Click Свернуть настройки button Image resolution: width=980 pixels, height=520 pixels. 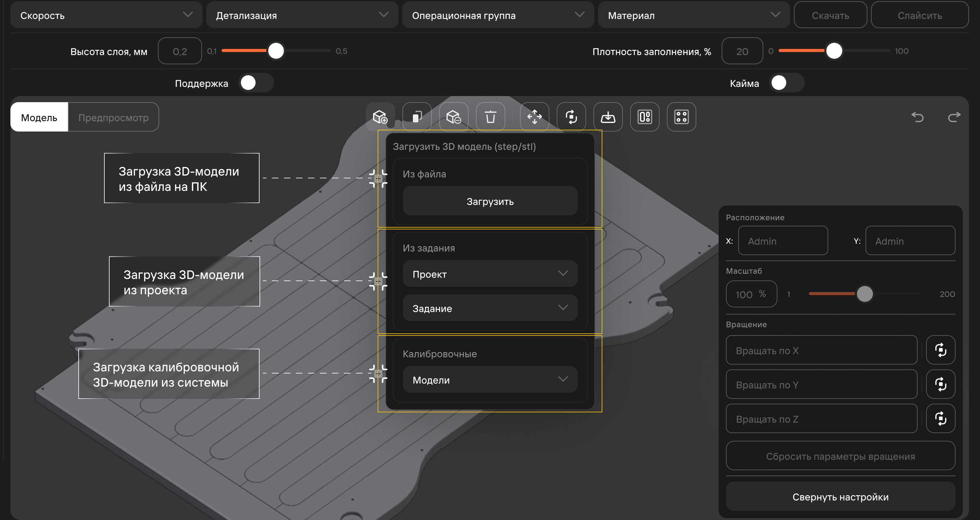840,496
